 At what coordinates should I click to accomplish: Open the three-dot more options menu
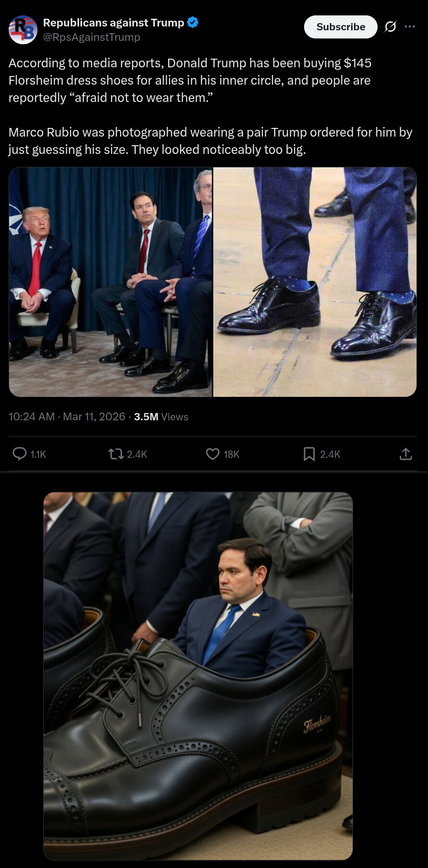coord(410,26)
